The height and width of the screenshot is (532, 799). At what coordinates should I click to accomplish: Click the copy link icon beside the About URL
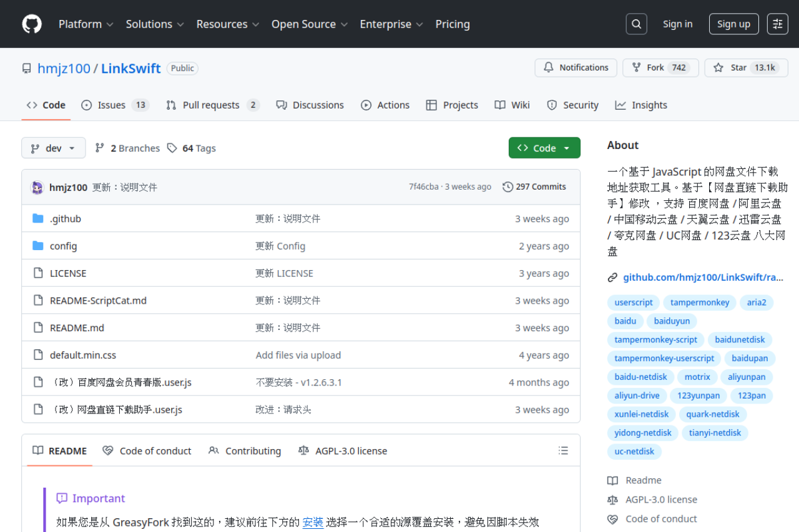point(612,277)
